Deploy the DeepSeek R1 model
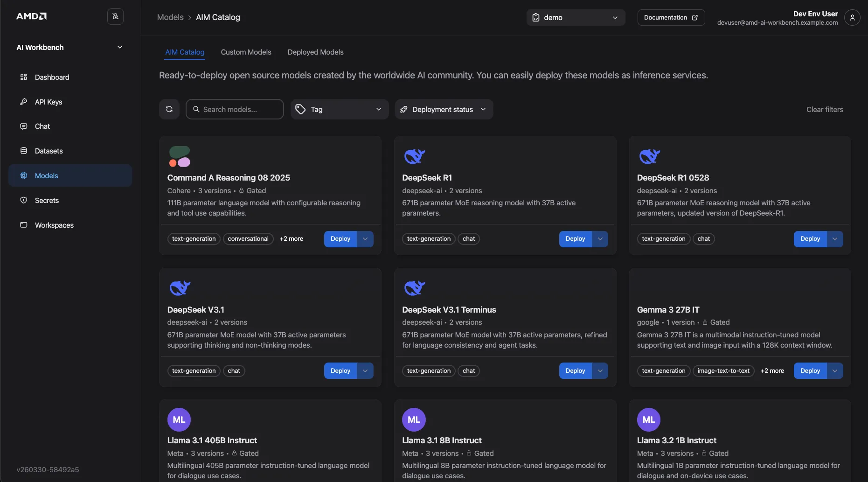Image resolution: width=868 pixels, height=482 pixels. tap(575, 239)
